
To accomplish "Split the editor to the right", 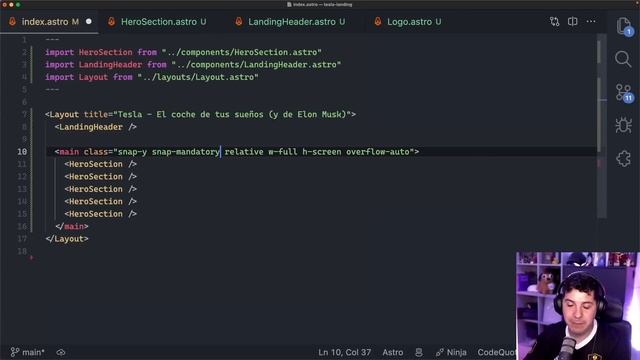I will point(573,22).
